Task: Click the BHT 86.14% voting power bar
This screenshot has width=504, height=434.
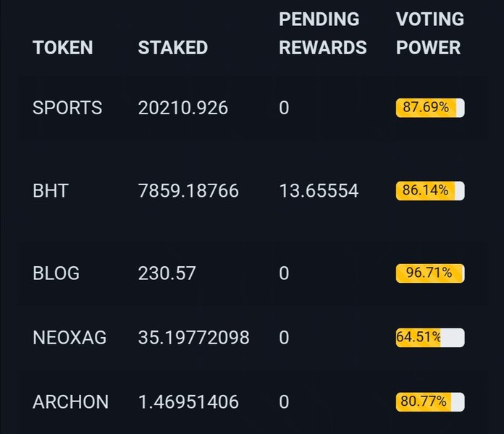Action: pyautogui.click(x=430, y=191)
